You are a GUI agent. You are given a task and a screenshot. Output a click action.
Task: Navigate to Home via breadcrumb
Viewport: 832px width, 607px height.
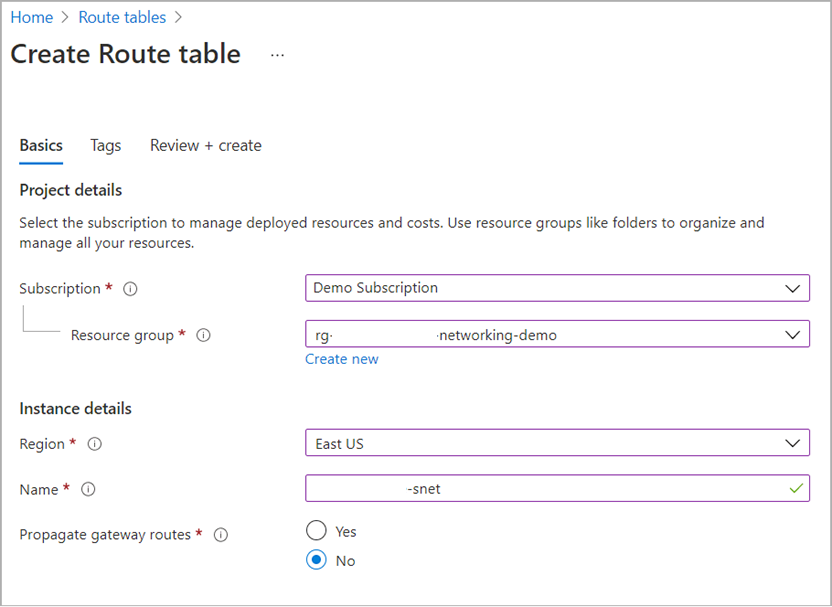point(31,17)
